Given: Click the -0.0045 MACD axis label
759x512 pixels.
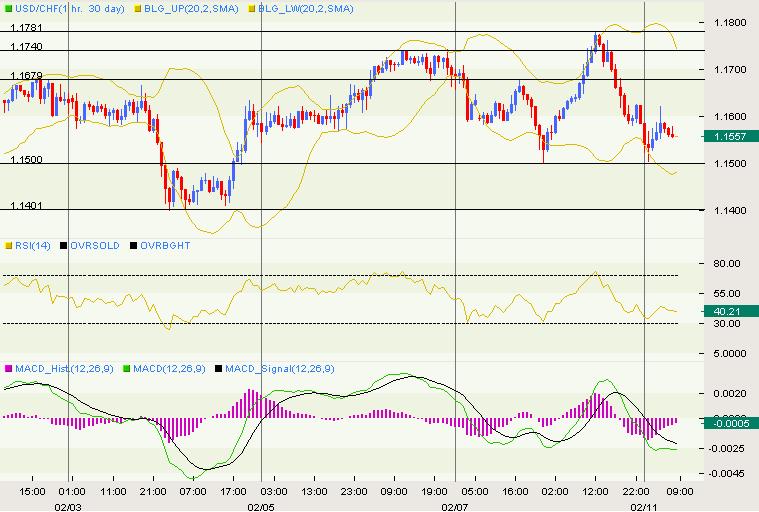Looking at the screenshot, I should [727, 473].
